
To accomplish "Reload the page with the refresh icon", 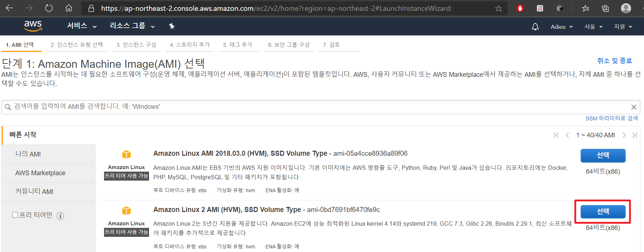I will click(49, 8).
